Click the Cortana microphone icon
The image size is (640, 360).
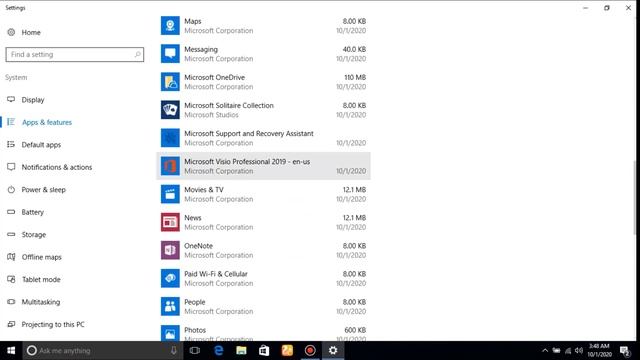tap(173, 351)
